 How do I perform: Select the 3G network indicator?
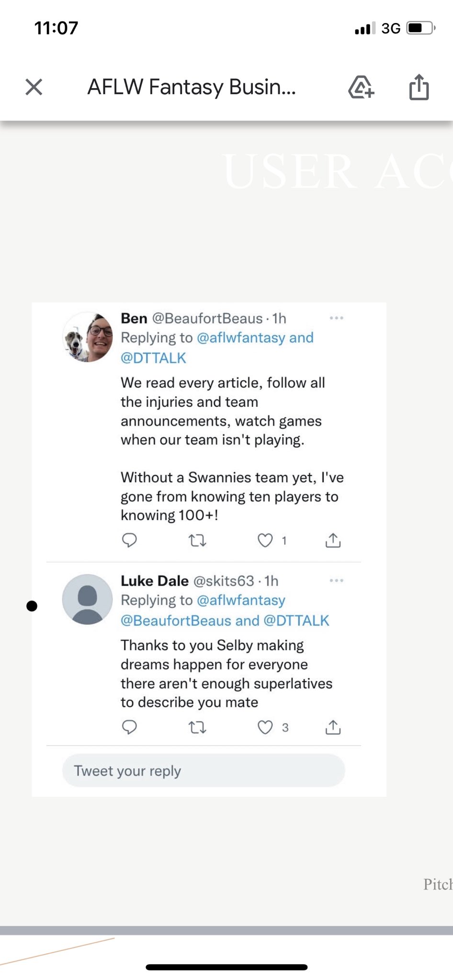391,28
